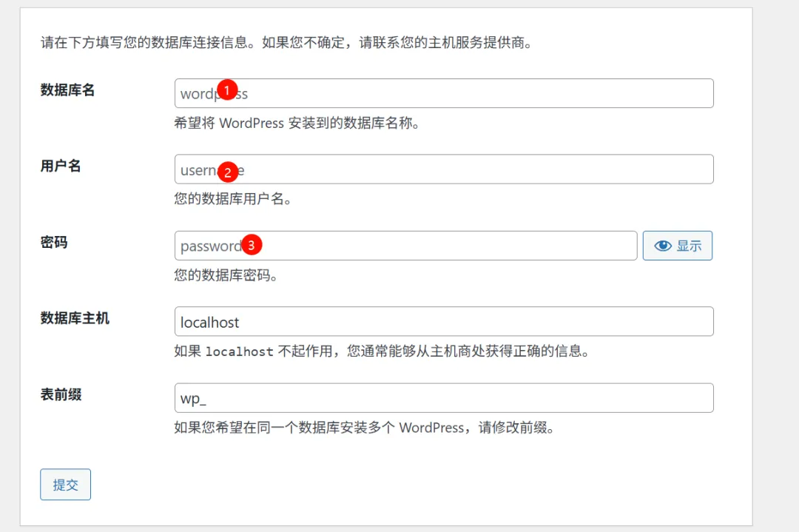This screenshot has width=799, height=532.
Task: Click the 用户名 field label
Action: (x=61, y=166)
